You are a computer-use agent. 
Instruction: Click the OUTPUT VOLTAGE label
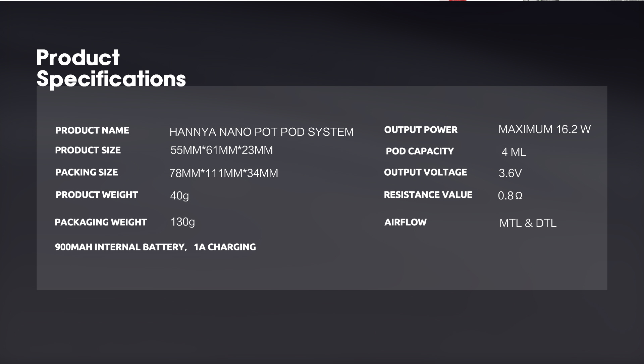[425, 172]
